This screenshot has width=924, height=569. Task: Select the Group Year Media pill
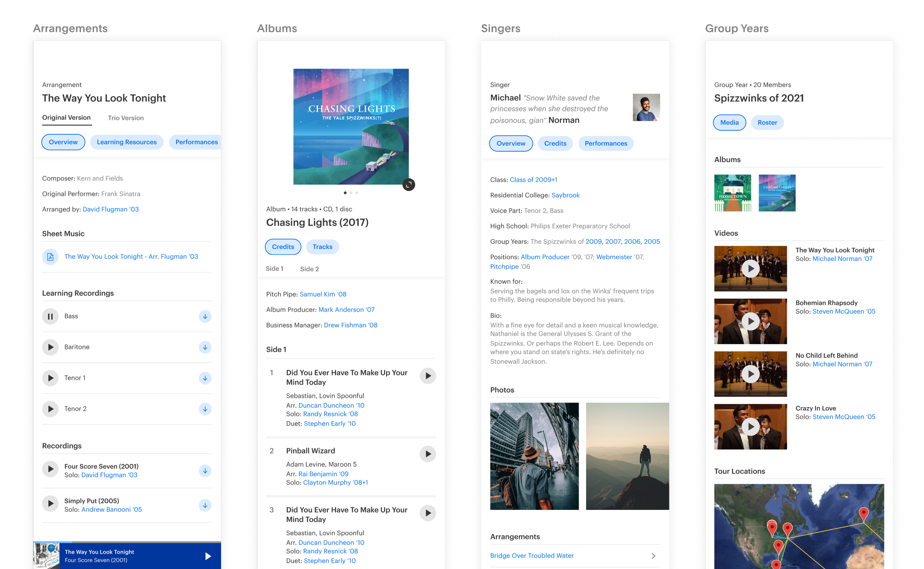tap(730, 123)
